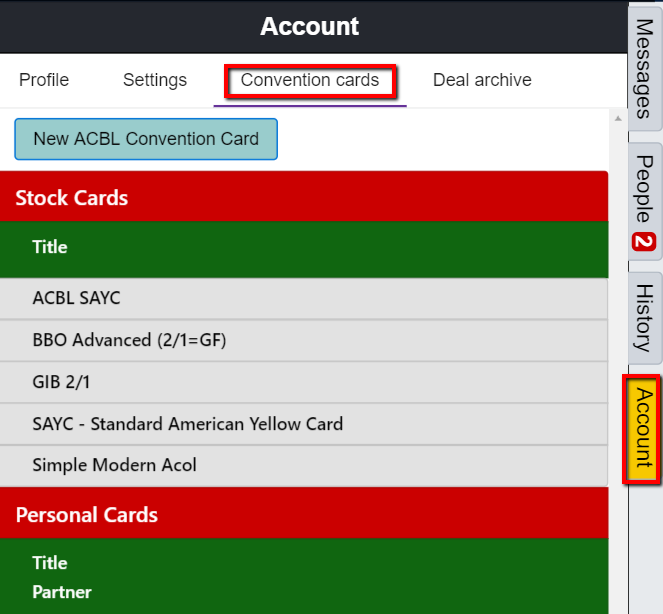
Task: Click the red People notification badge
Action: 645,242
